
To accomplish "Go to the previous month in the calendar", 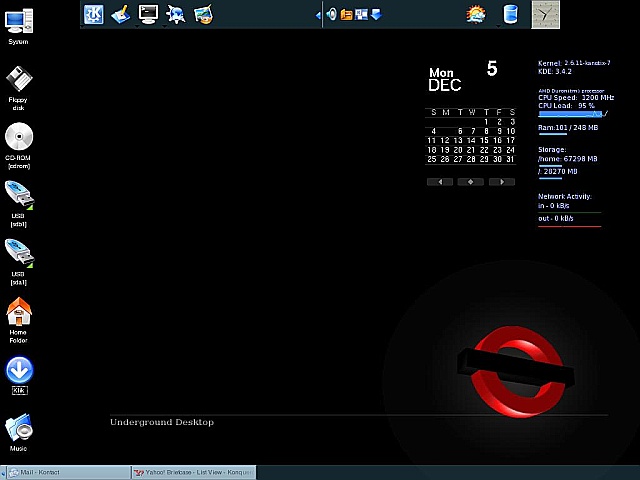I will (440, 182).
